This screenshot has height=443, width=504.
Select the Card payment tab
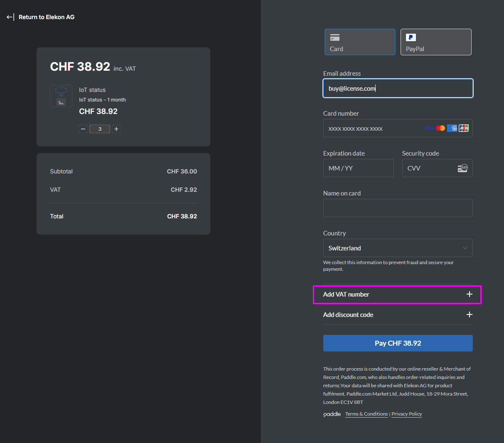[x=359, y=42]
